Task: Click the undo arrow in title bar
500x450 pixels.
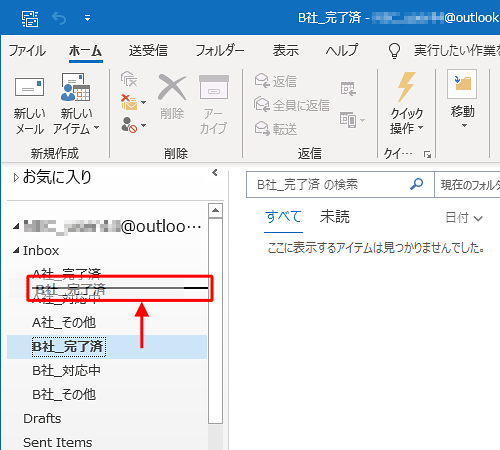Action: coord(59,18)
